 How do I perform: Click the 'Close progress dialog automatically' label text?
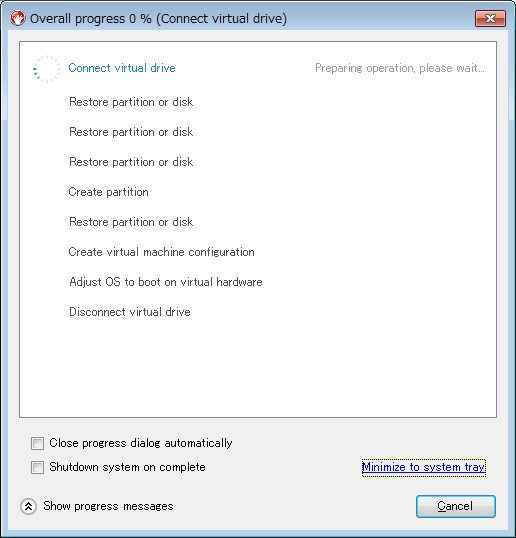click(x=141, y=443)
